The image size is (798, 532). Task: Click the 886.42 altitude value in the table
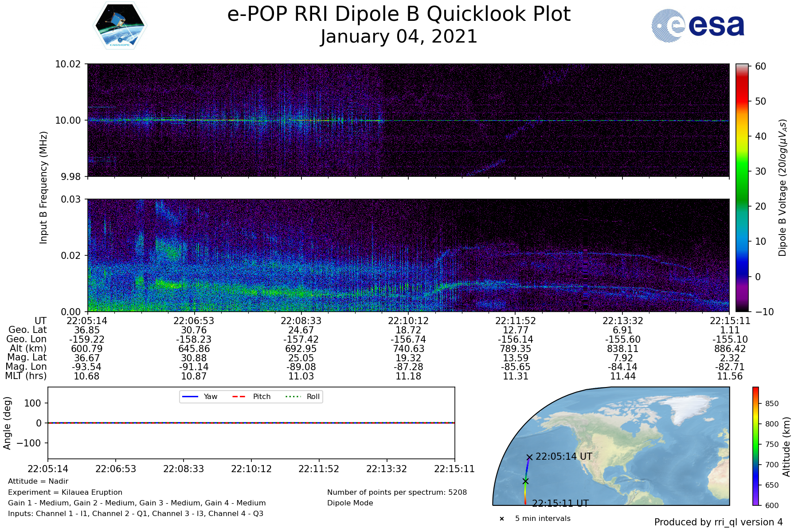click(x=730, y=348)
